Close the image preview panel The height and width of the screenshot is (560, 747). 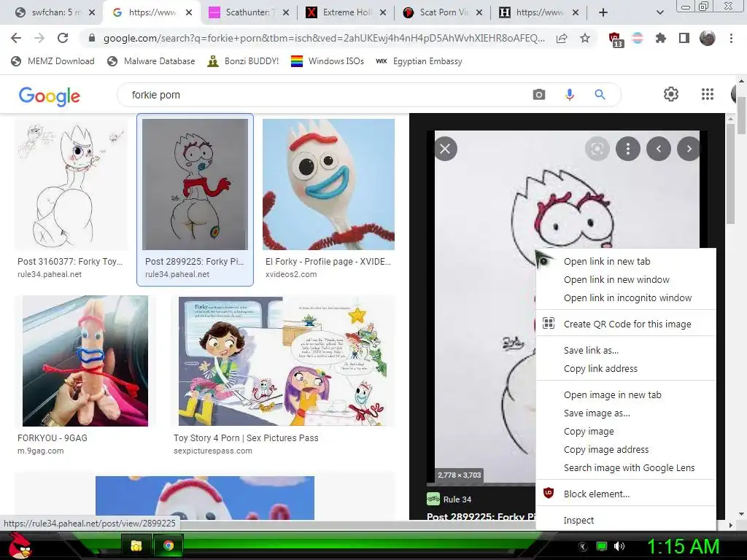coord(446,149)
